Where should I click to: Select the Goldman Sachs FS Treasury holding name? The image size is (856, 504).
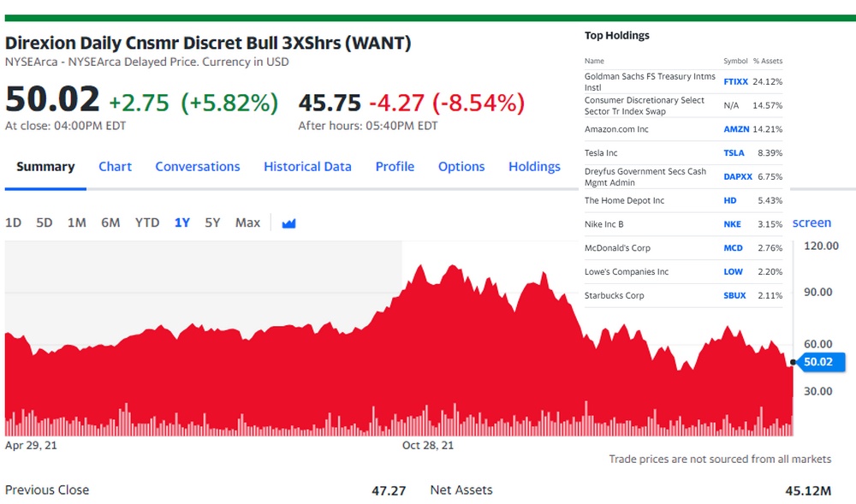point(650,82)
